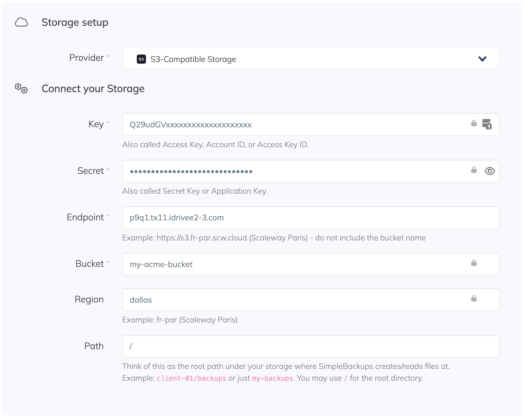Select the client-01/backups example text

tap(191, 378)
